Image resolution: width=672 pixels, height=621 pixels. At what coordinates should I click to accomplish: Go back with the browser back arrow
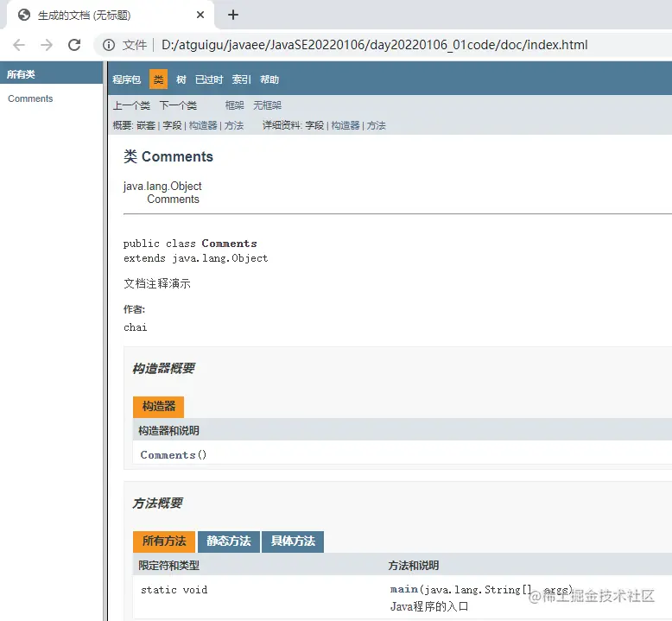(19, 45)
